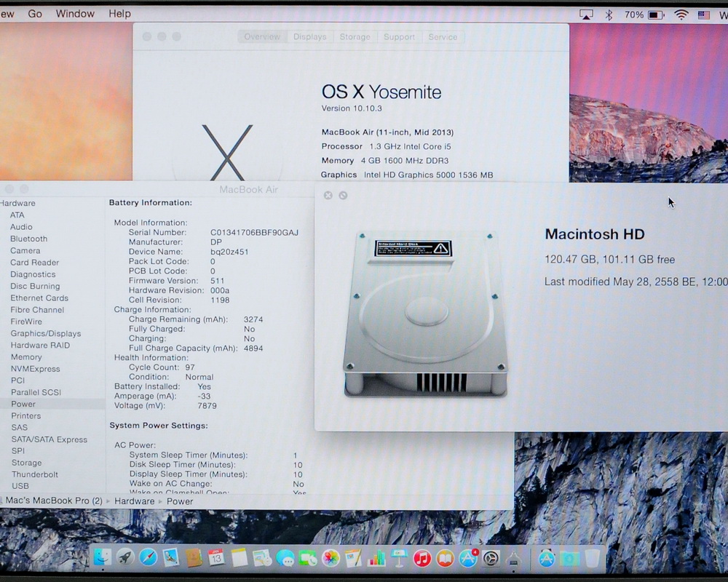The image size is (728, 582).
Task: Open the Trash in the Dock
Action: [x=593, y=558]
